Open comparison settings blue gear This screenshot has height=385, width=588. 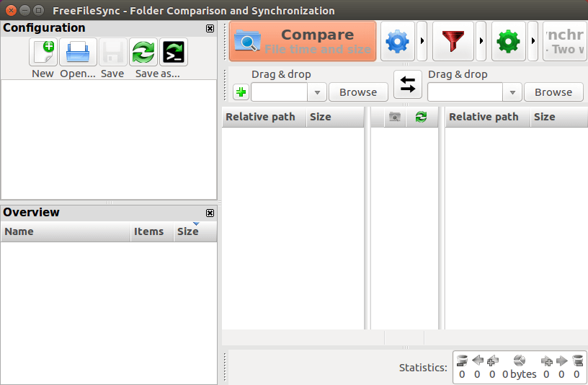[397, 42]
